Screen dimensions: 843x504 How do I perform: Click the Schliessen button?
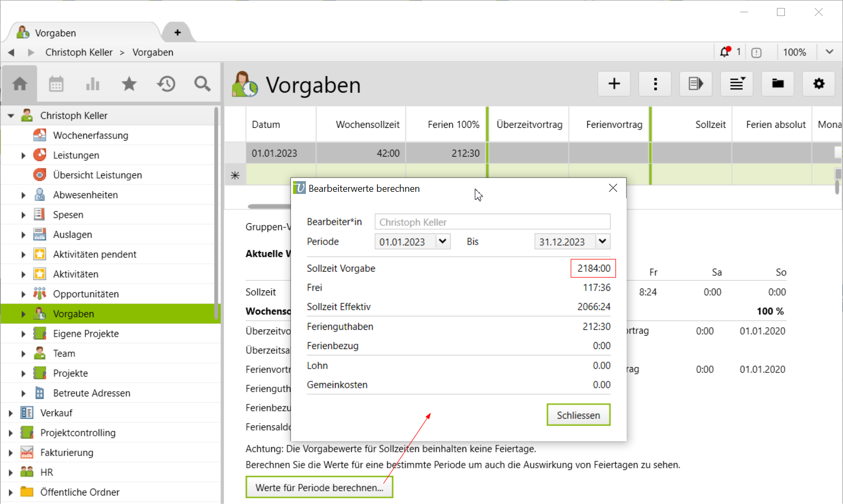pyautogui.click(x=578, y=415)
